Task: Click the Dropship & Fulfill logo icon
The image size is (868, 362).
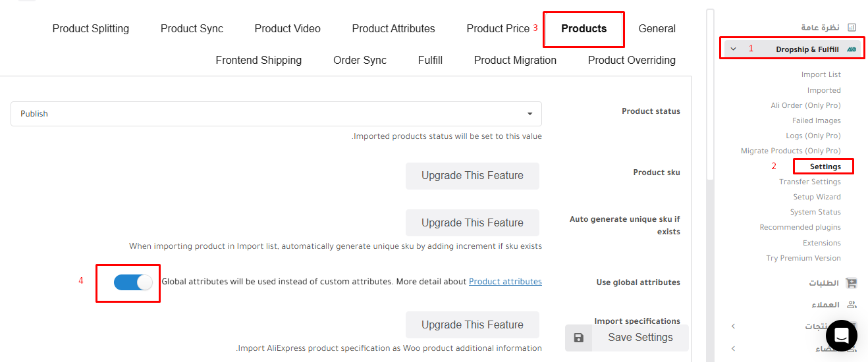Action: [x=852, y=49]
